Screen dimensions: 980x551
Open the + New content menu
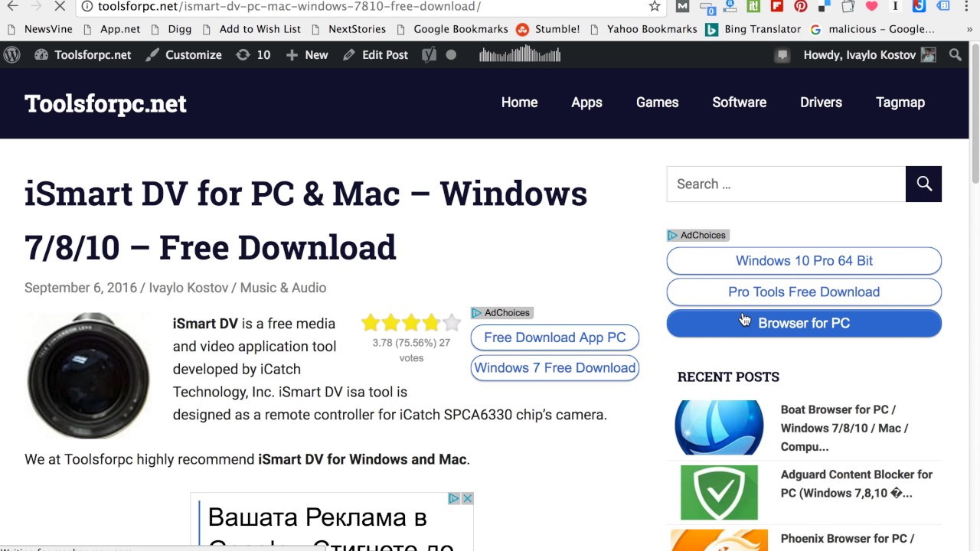(x=306, y=55)
